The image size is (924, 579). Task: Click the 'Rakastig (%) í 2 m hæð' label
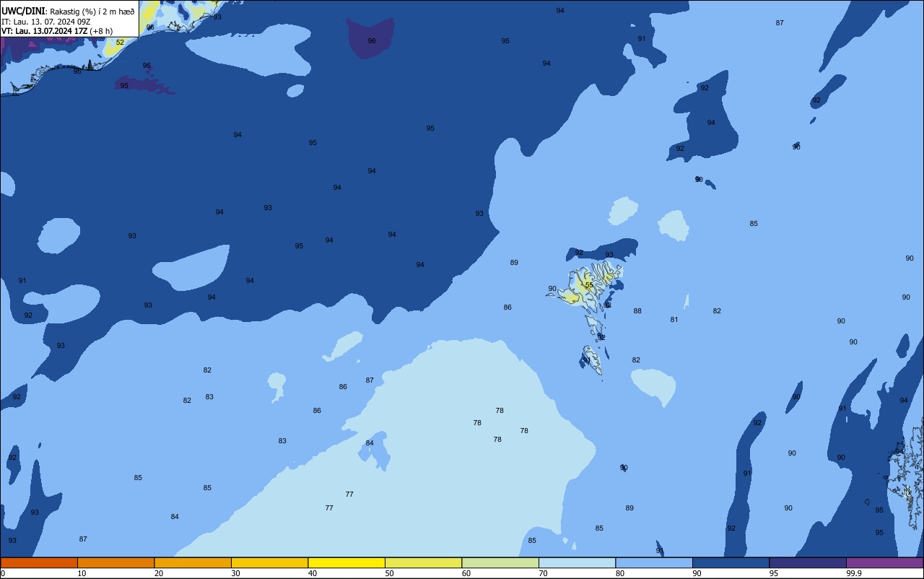92,12
